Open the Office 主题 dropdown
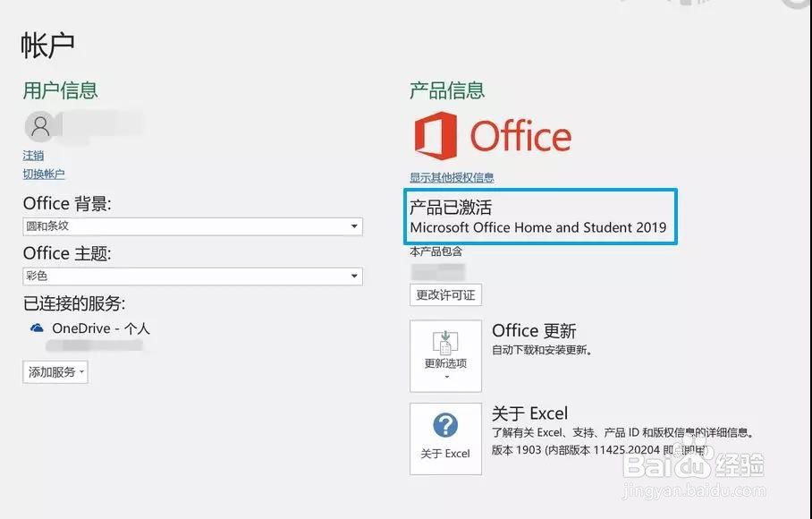The image size is (812, 519). (192, 277)
